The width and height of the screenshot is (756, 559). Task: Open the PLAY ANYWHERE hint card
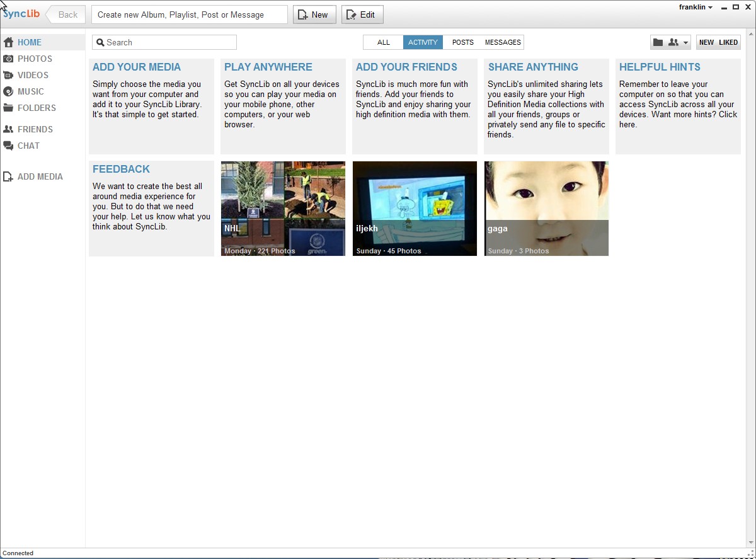click(283, 107)
